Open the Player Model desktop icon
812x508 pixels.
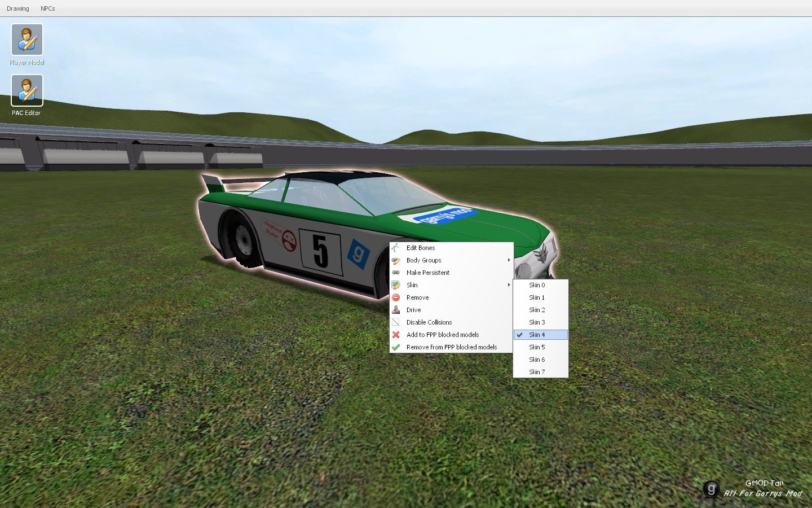click(27, 40)
